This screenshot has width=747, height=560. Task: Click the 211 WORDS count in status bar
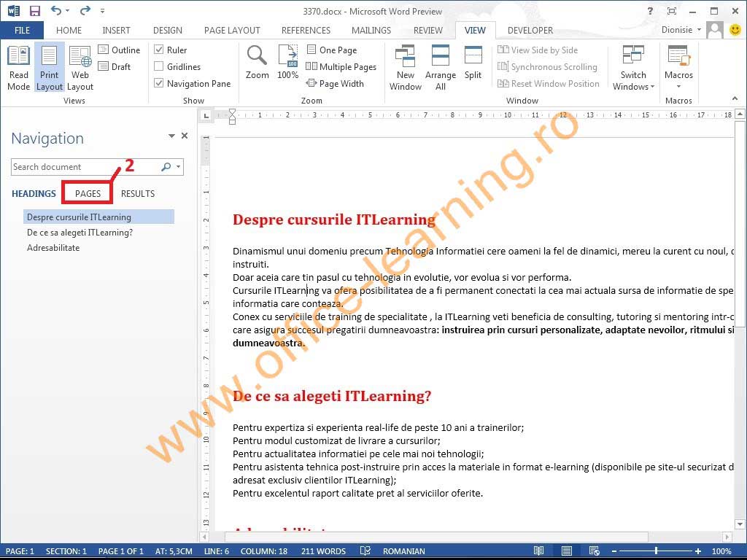(x=323, y=551)
